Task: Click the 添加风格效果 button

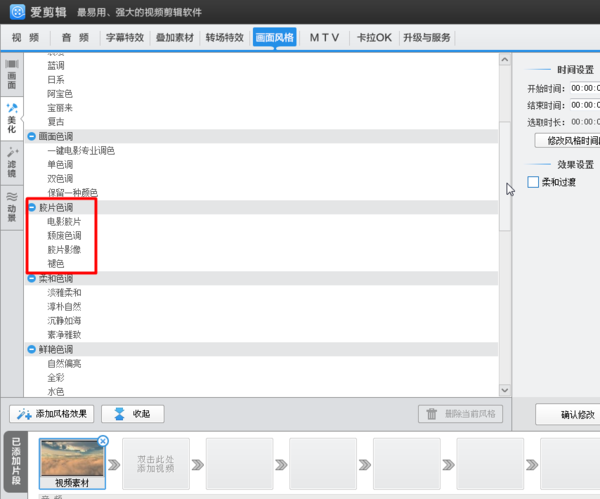Action: (52, 414)
